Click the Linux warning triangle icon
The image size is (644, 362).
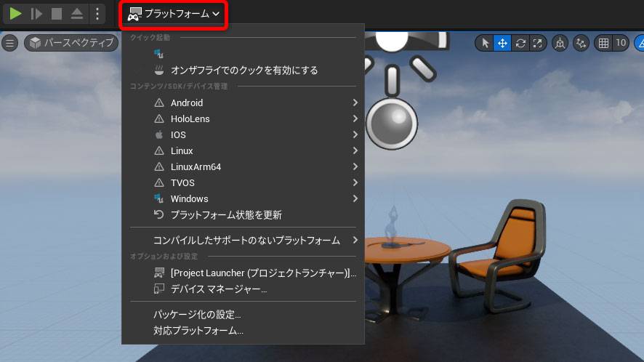(159, 150)
